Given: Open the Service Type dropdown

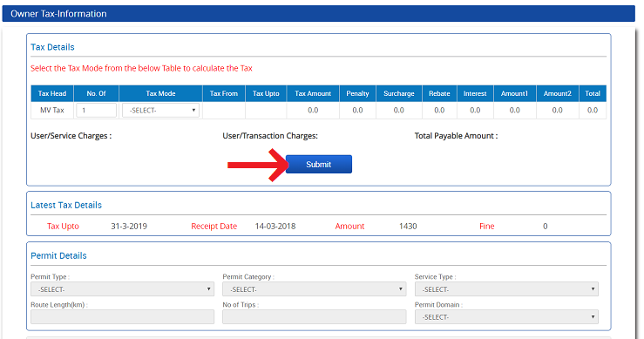Looking at the screenshot, I should [506, 289].
